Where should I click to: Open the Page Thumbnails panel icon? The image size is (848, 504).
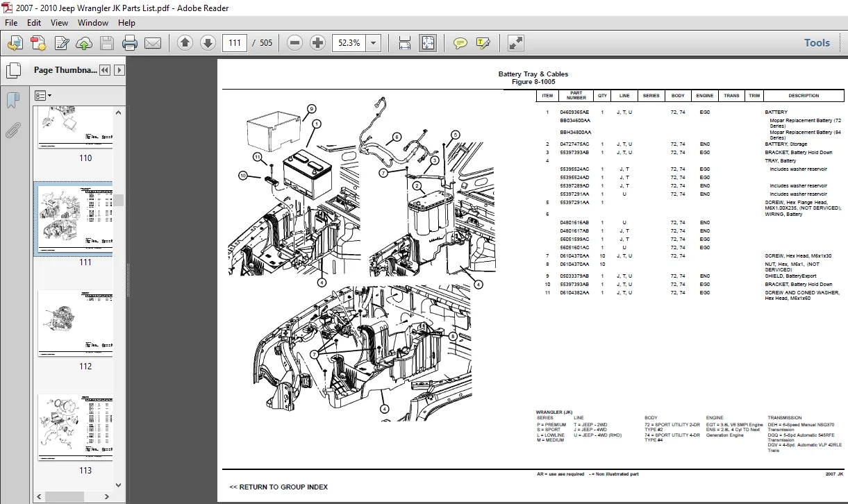coord(13,70)
